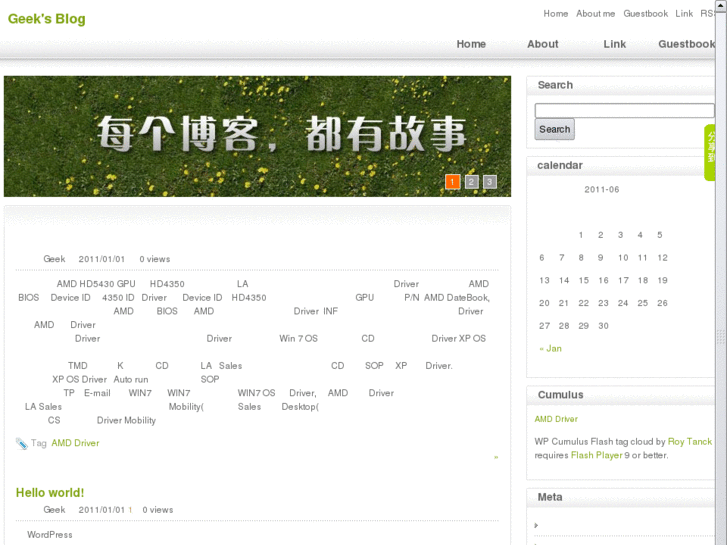Click calendar day 15
This screenshot has width=727, height=545.
583,280
